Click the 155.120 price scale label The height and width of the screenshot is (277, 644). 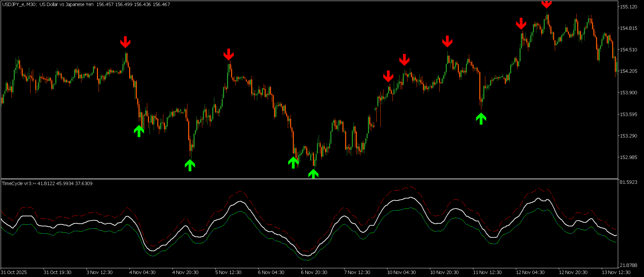[628, 7]
